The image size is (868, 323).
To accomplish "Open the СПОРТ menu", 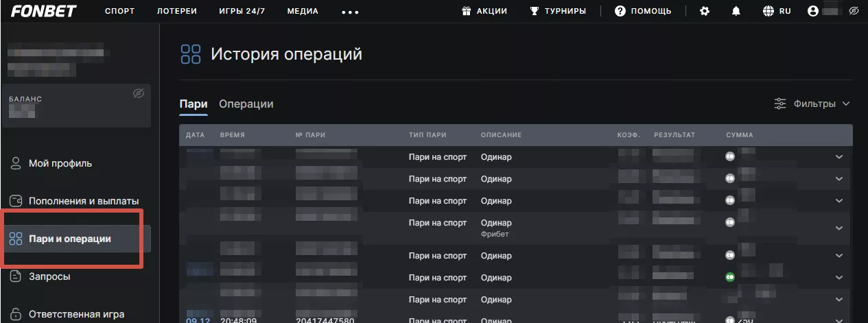I will click(x=119, y=11).
